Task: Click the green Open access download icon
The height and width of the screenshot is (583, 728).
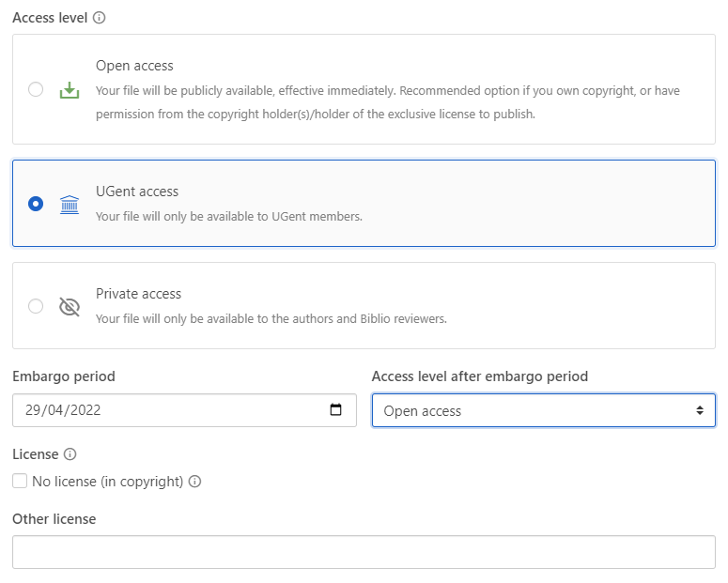Action: [70, 90]
